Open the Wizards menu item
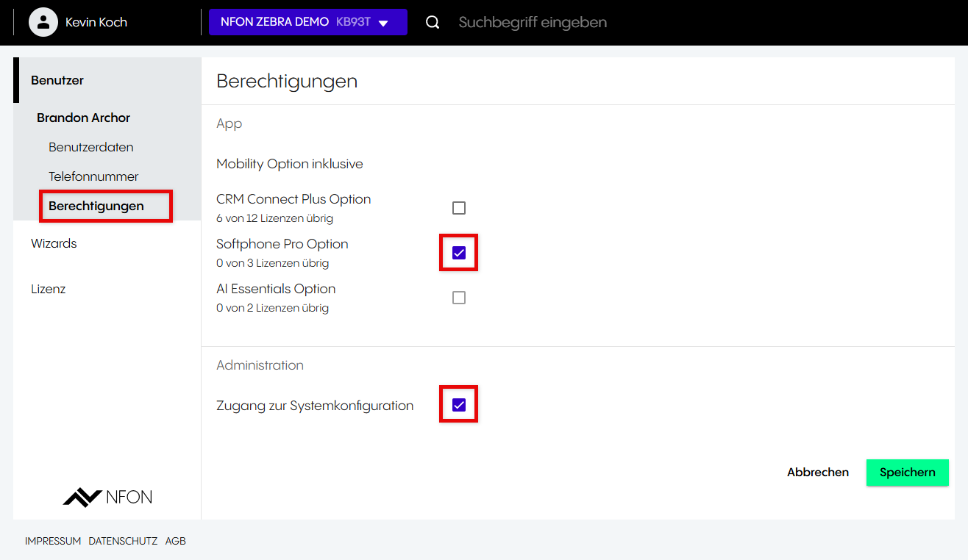This screenshot has height=560, width=968. point(54,243)
